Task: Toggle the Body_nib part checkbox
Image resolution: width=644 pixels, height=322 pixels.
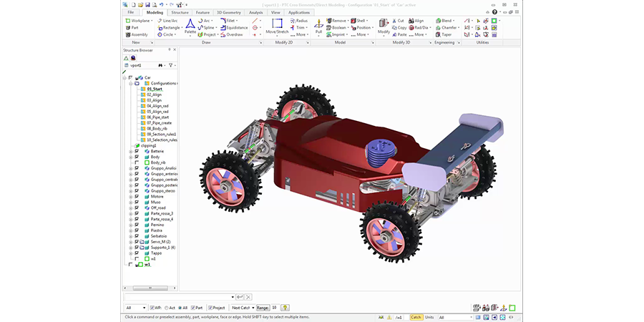Action: [x=137, y=162]
